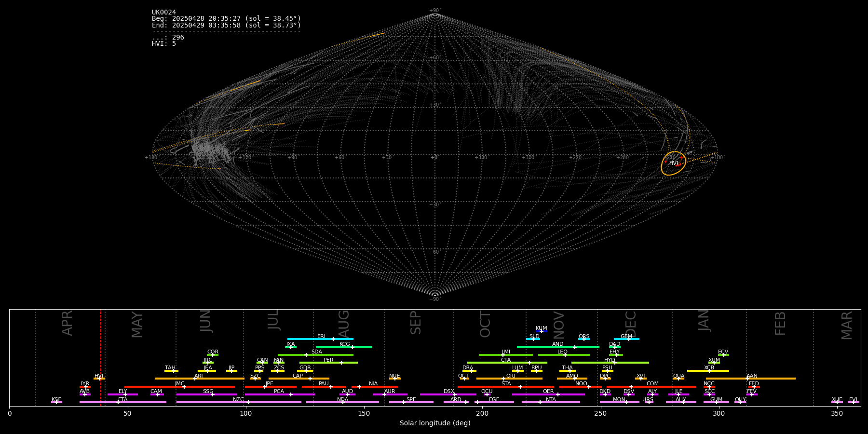Screen dimensions: 868x434
Task: Click the QUA shower label
Action: click(678, 376)
